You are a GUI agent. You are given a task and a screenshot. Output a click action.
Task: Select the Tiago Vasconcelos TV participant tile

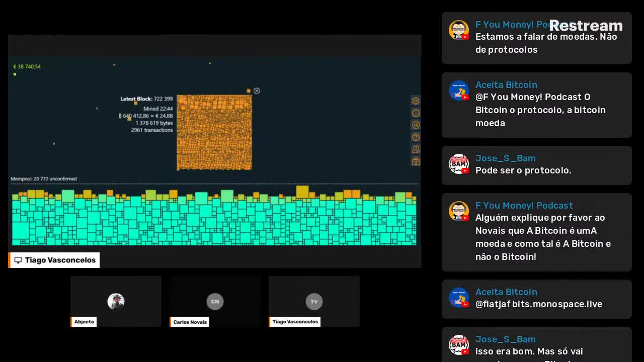click(x=314, y=301)
